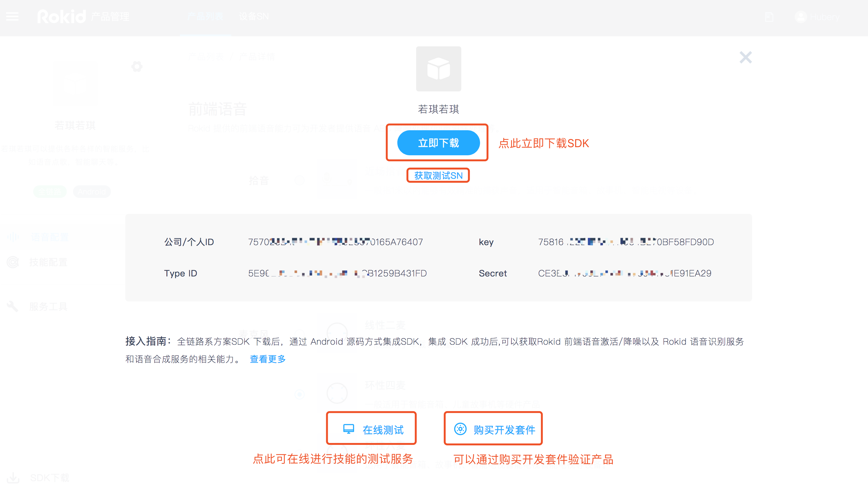Click the 在线测试 online test button

coord(371,429)
